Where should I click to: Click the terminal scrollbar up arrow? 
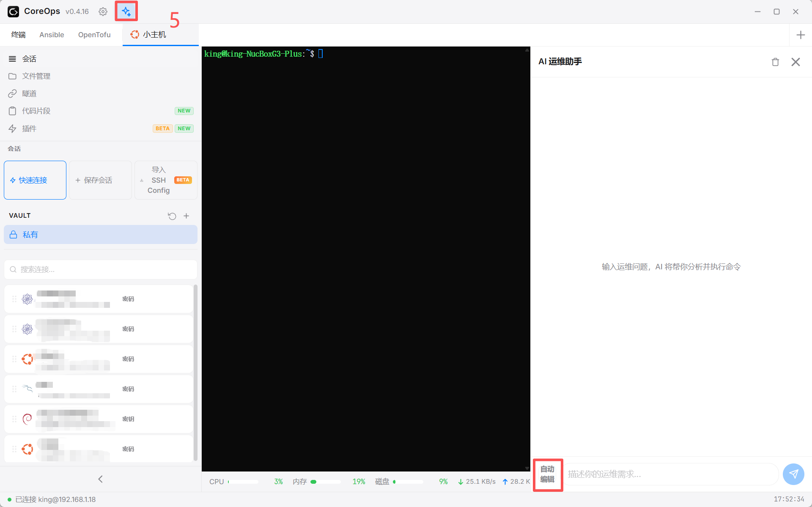pyautogui.click(x=527, y=50)
